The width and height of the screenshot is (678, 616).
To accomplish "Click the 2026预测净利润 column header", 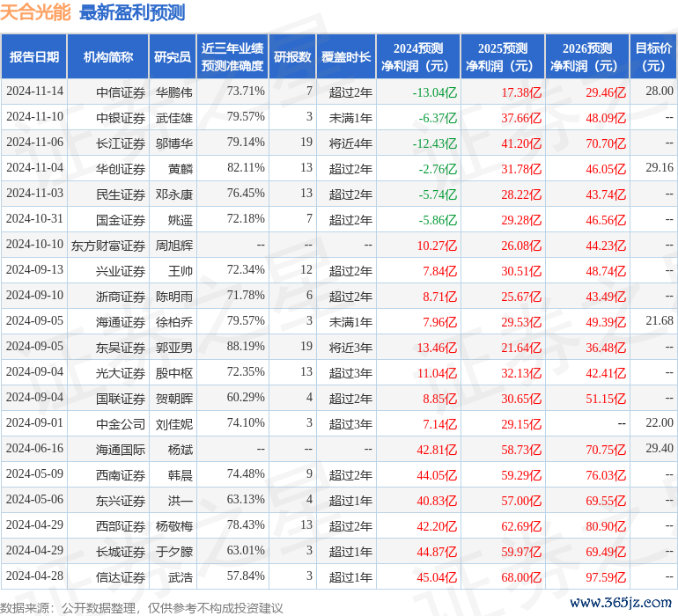I will [x=587, y=56].
